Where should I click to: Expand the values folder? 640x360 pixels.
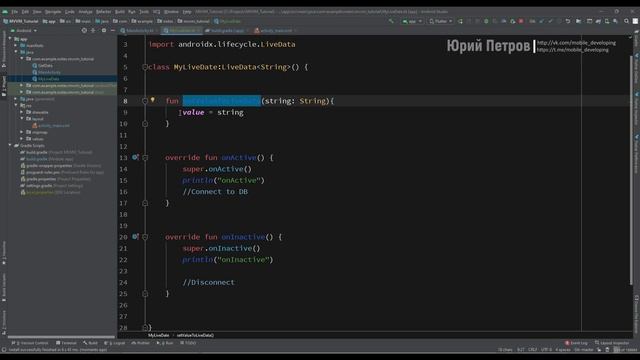point(22,139)
